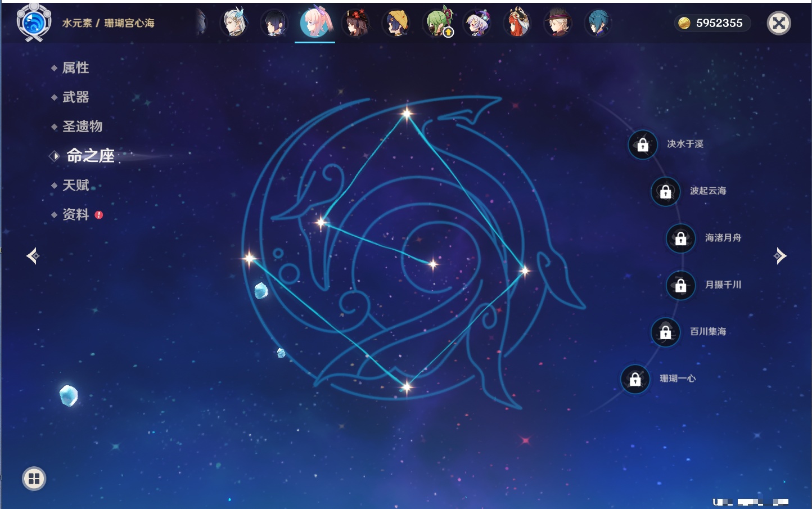Click the star node at the spiral center
812x509 pixels.
[432, 264]
